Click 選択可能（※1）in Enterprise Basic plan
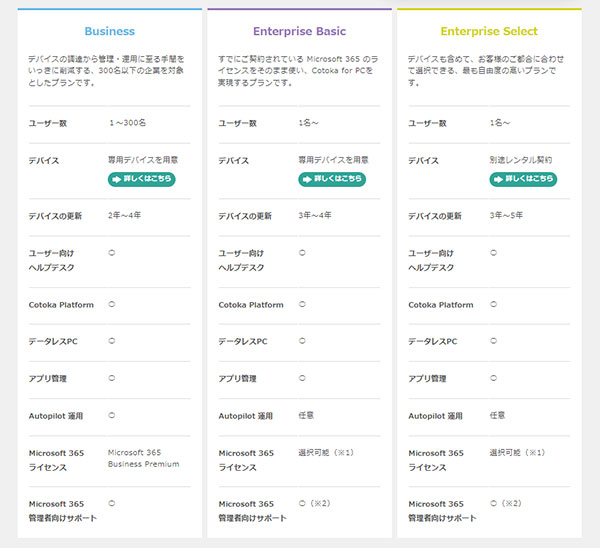The image size is (600, 548). click(326, 453)
